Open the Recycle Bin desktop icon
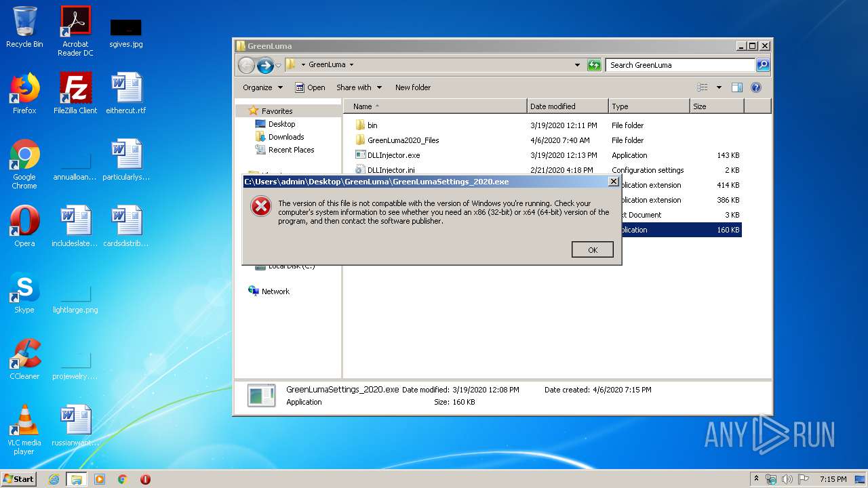 coord(24,28)
